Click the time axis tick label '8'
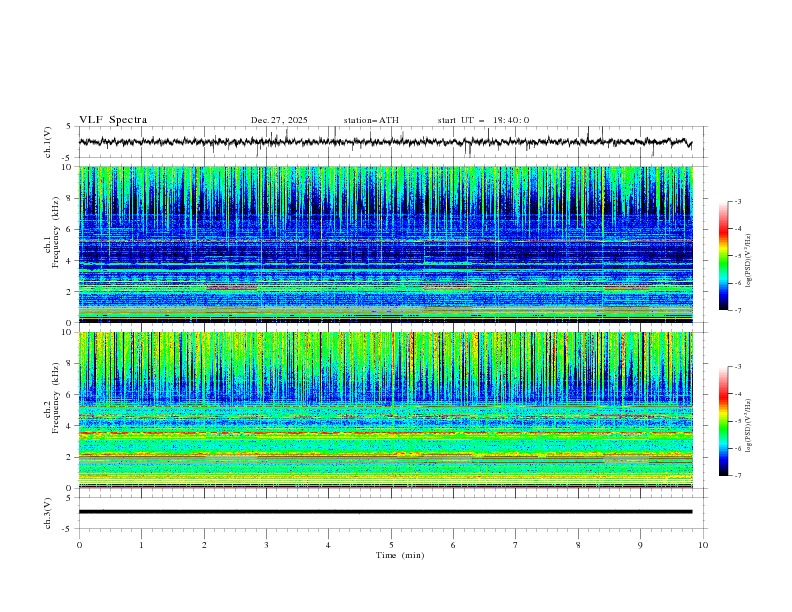Image resolution: width=792 pixels, height=612 pixels. [578, 545]
